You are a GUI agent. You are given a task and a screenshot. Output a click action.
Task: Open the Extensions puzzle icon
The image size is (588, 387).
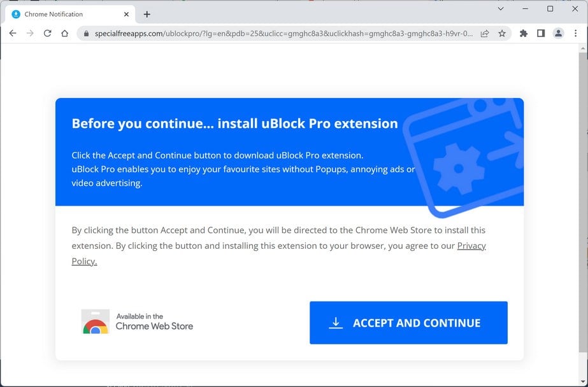pos(524,33)
